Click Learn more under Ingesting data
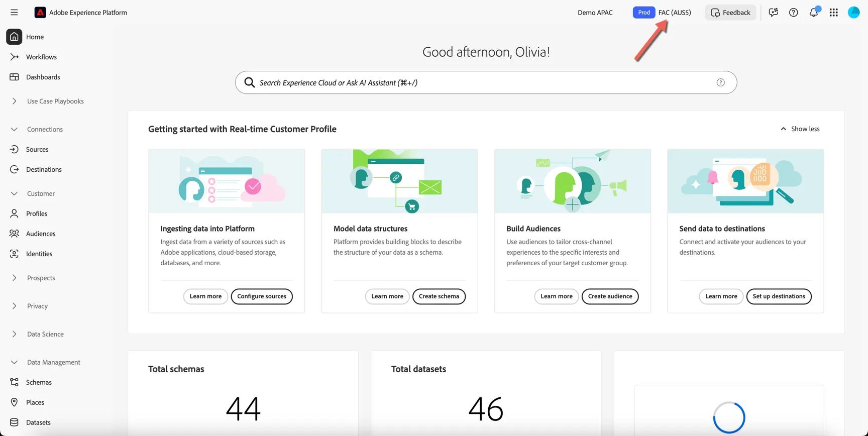The height and width of the screenshot is (436, 868). coord(205,296)
